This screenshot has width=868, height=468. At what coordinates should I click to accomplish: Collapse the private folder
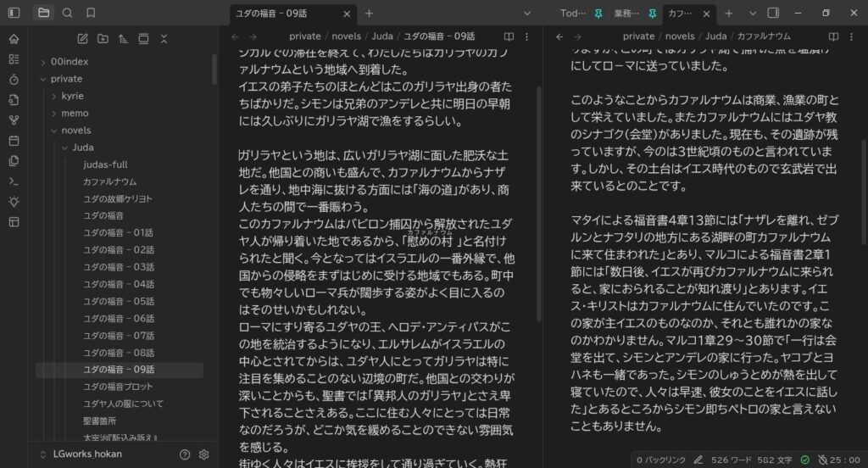click(x=66, y=79)
